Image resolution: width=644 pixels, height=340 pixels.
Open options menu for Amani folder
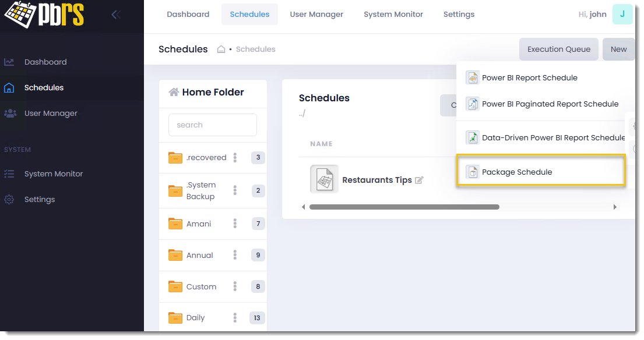click(x=235, y=224)
